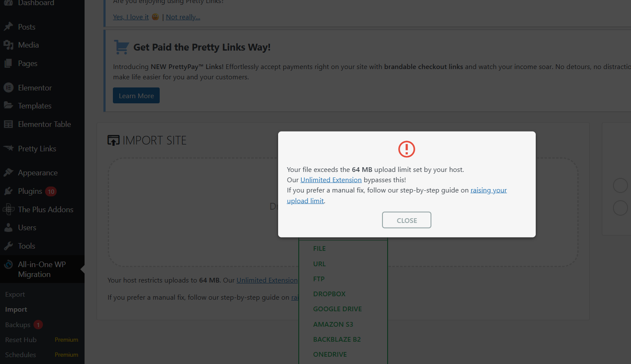The image size is (631, 364).
Task: Click the Pretty Links star icon
Action: (x=9, y=148)
